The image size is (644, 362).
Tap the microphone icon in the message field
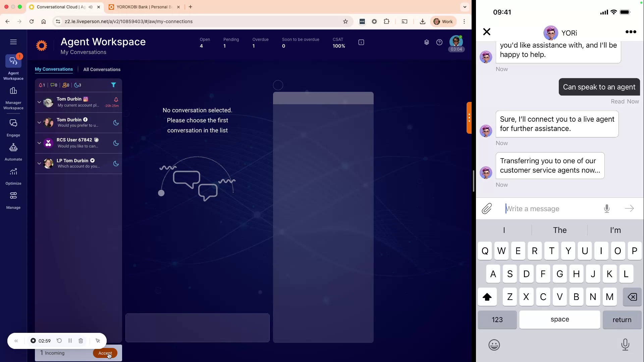606,208
